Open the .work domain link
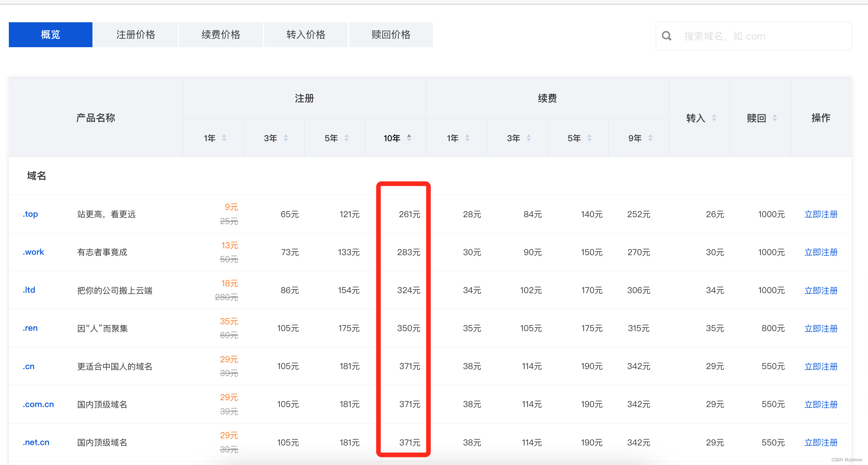Screen dimensions: 868x465 [33, 252]
